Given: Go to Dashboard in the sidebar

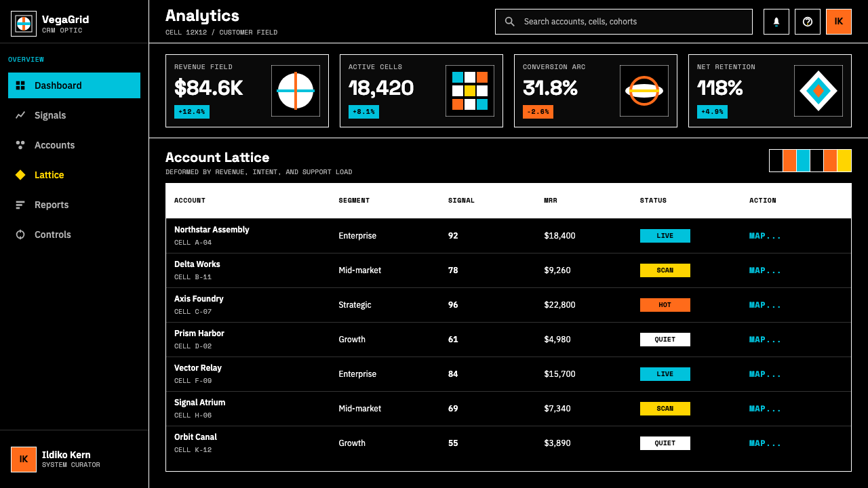Looking at the screenshot, I should tap(75, 85).
